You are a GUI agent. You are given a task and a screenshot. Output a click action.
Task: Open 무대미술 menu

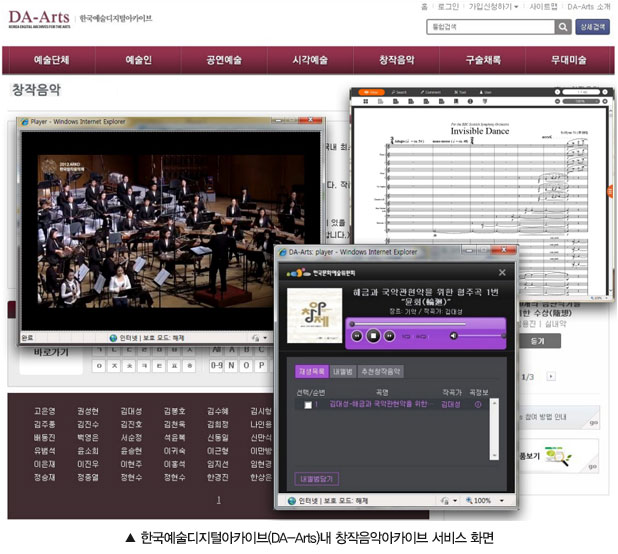coord(569,60)
